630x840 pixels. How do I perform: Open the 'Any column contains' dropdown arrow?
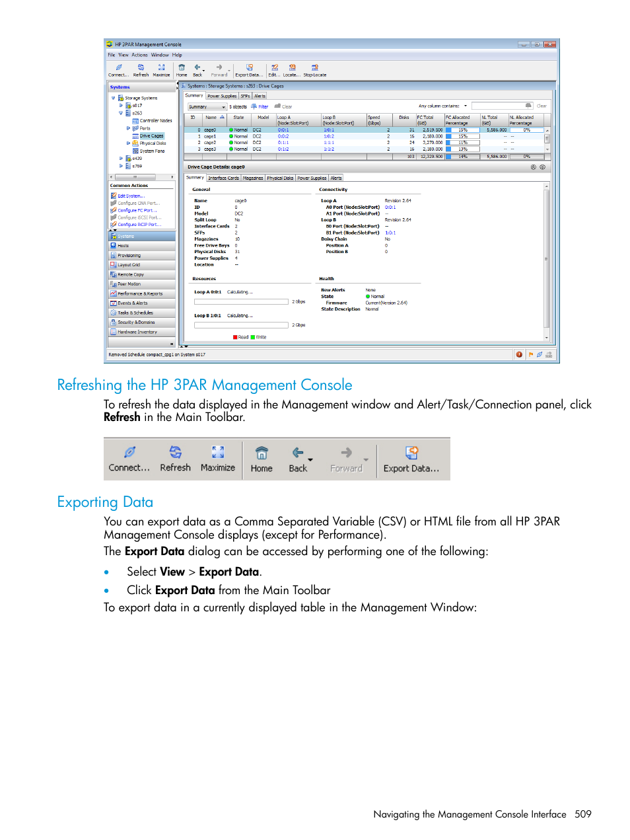click(466, 106)
